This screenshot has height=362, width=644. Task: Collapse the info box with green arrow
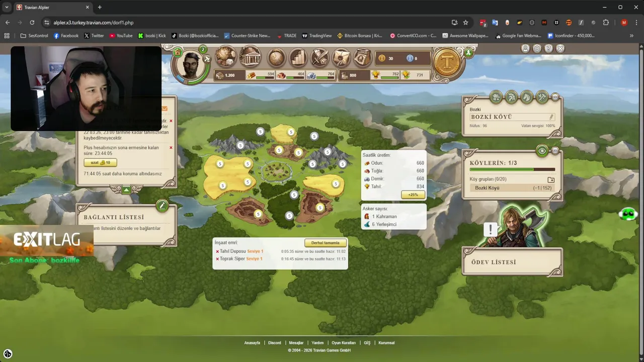click(x=126, y=190)
